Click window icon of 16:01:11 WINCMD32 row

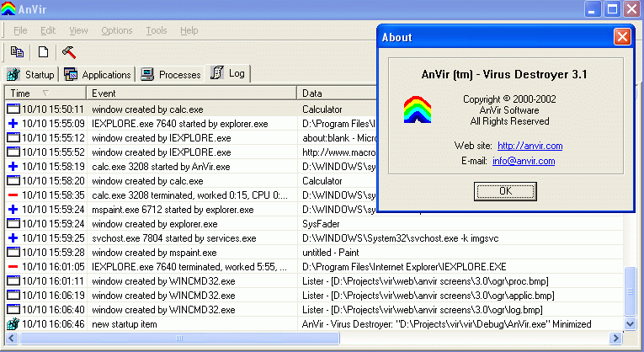13,281
